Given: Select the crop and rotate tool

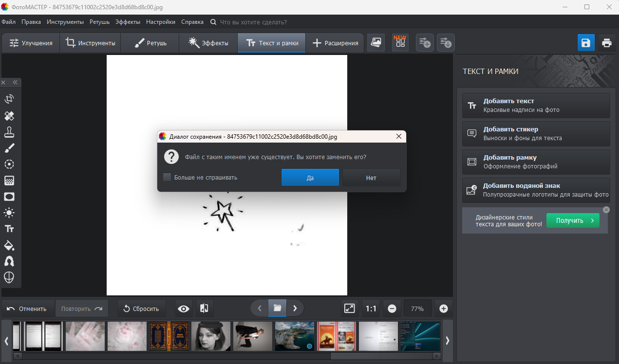Looking at the screenshot, I should click(x=9, y=99).
